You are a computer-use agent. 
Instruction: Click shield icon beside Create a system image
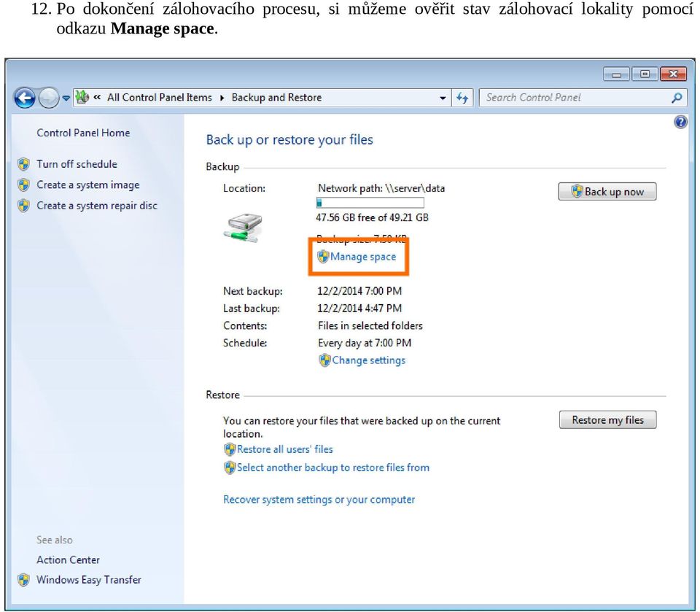23,185
